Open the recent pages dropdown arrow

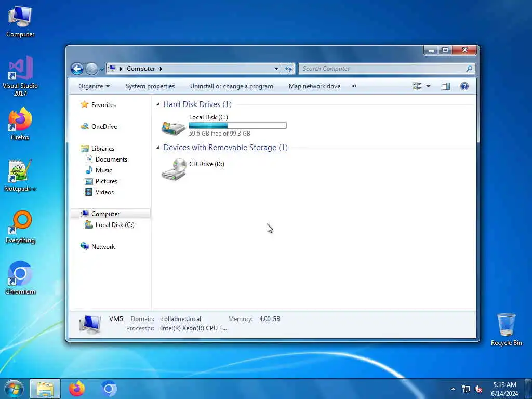pos(101,69)
